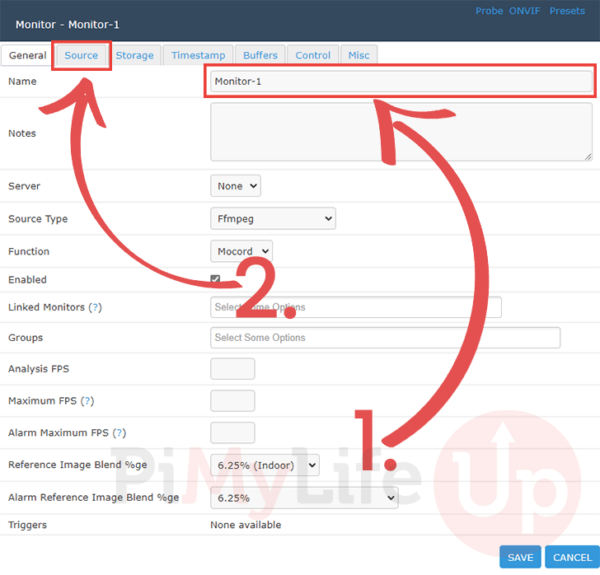Switch to the Misc tab
600x575 pixels.
click(x=358, y=56)
